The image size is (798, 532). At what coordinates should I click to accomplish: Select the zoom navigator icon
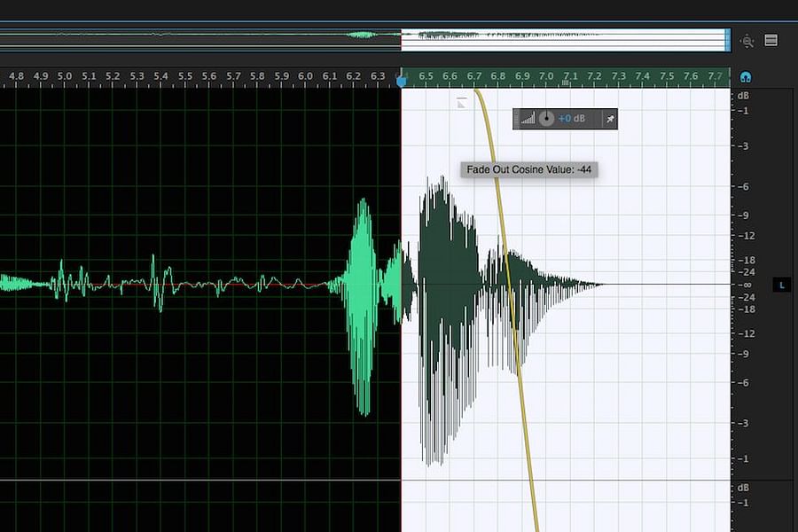tap(747, 40)
